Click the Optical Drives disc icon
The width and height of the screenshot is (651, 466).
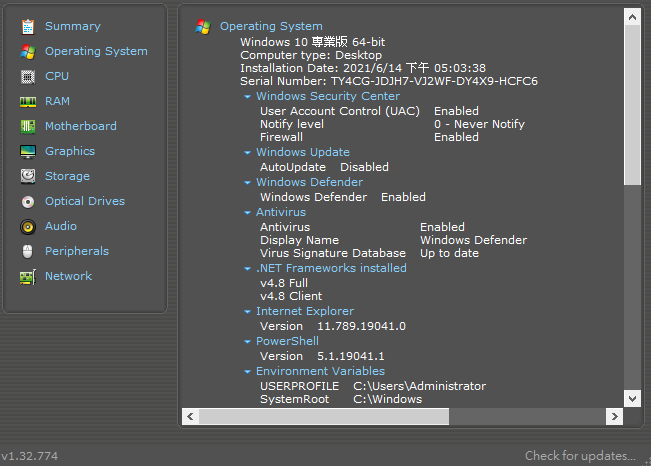click(x=28, y=202)
